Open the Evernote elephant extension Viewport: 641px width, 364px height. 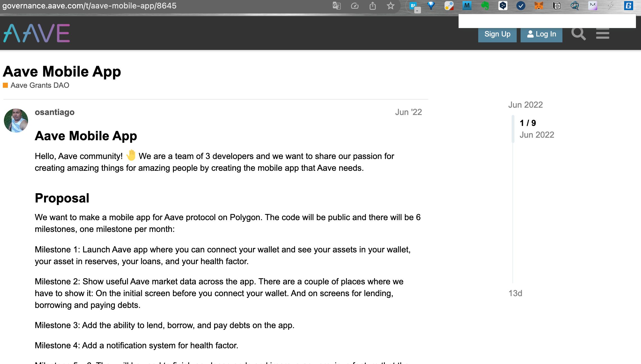point(485,6)
